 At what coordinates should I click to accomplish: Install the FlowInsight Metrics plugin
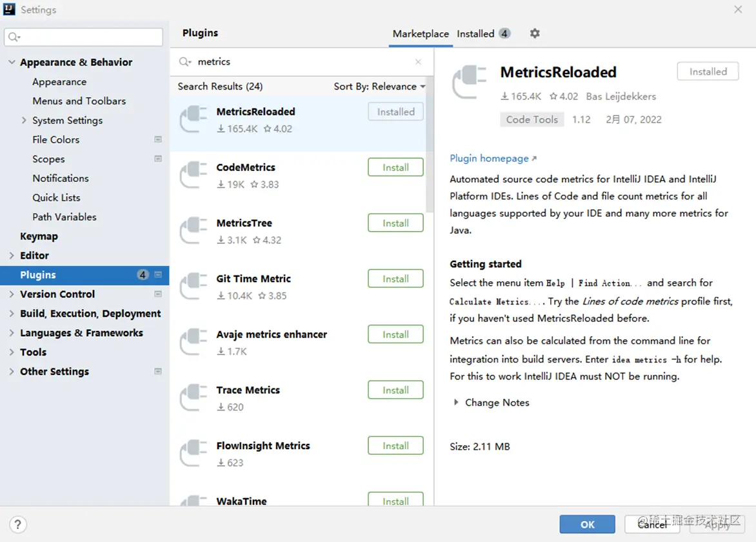395,446
